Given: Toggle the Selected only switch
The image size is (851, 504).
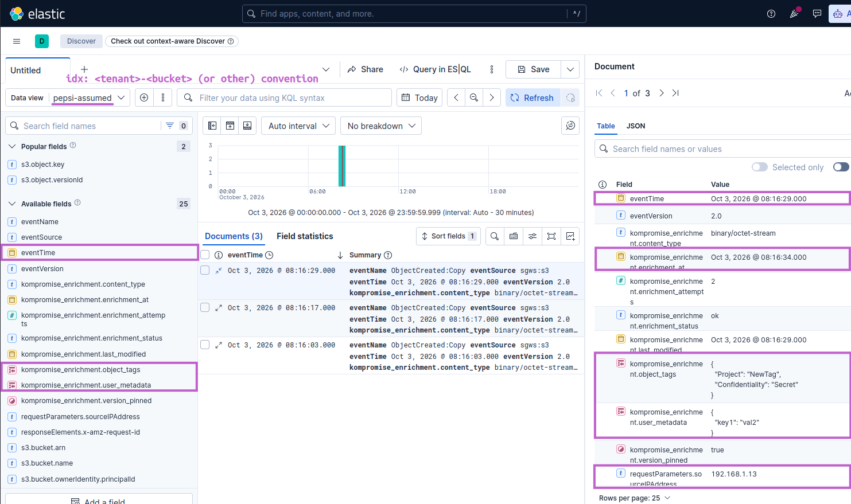Looking at the screenshot, I should coord(760,167).
